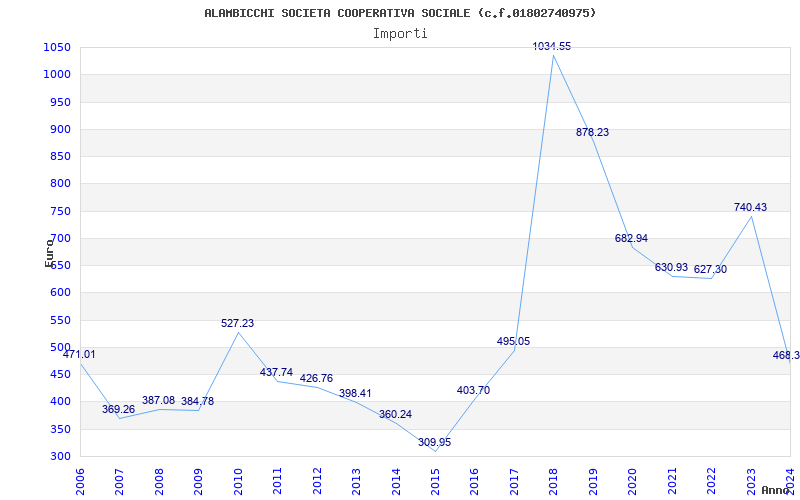
Task: Click the 2012 x-axis year label
Action: (x=317, y=482)
